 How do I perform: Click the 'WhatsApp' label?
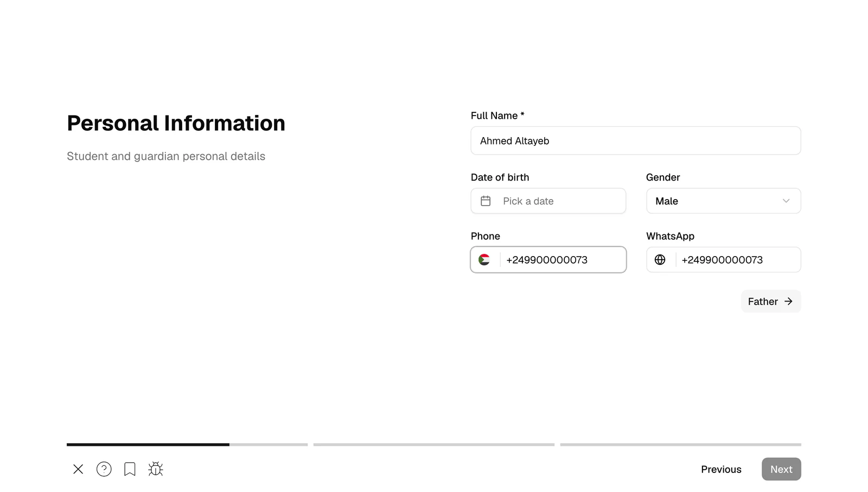[x=670, y=236]
